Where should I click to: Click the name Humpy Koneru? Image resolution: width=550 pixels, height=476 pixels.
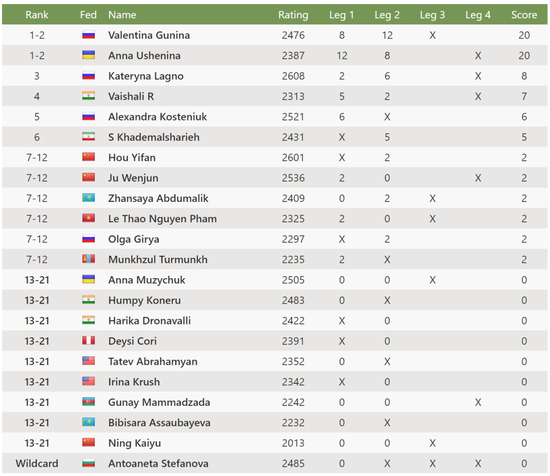145,301
